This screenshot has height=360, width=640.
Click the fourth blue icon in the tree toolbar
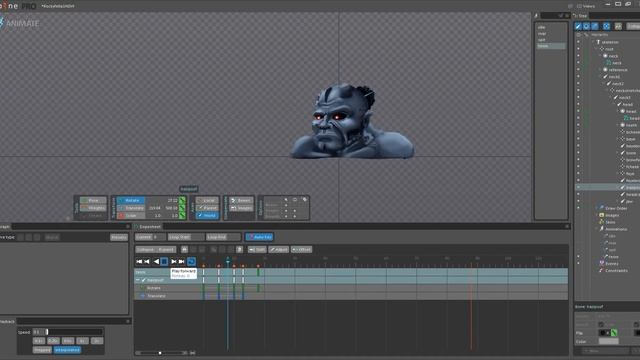coord(607,26)
